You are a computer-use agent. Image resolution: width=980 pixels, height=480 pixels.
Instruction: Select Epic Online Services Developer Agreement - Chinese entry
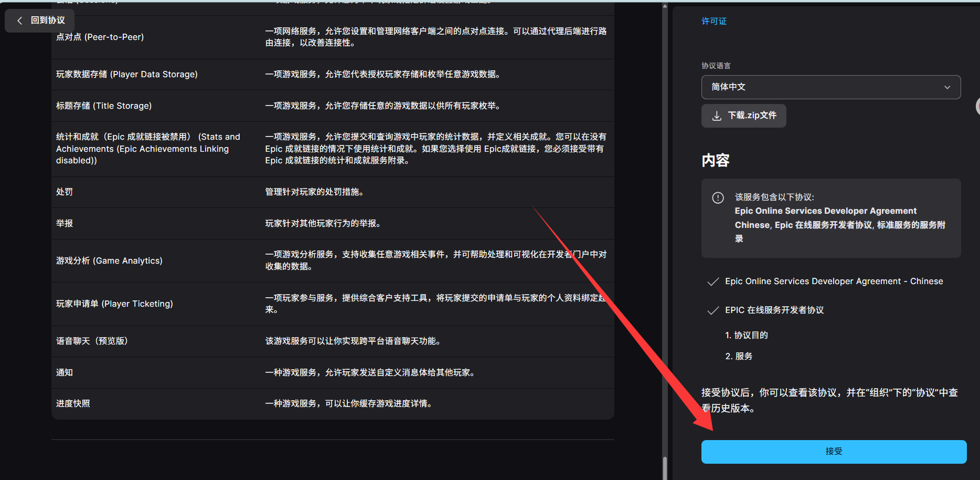834,281
